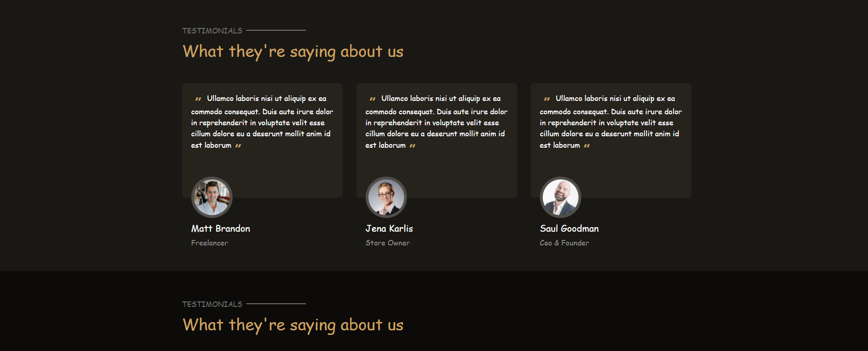The width and height of the screenshot is (868, 351).
Task: Click the name Jena Karlis
Action: click(x=389, y=228)
